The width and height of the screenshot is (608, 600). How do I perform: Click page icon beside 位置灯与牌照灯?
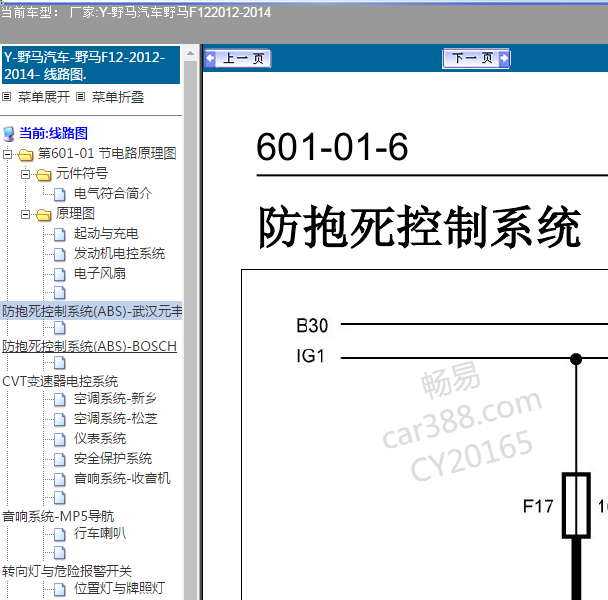tap(59, 590)
